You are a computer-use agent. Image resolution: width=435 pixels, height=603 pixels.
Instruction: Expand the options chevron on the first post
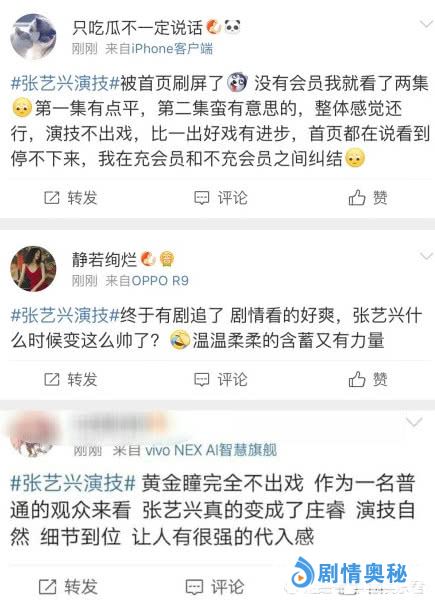coord(426,24)
